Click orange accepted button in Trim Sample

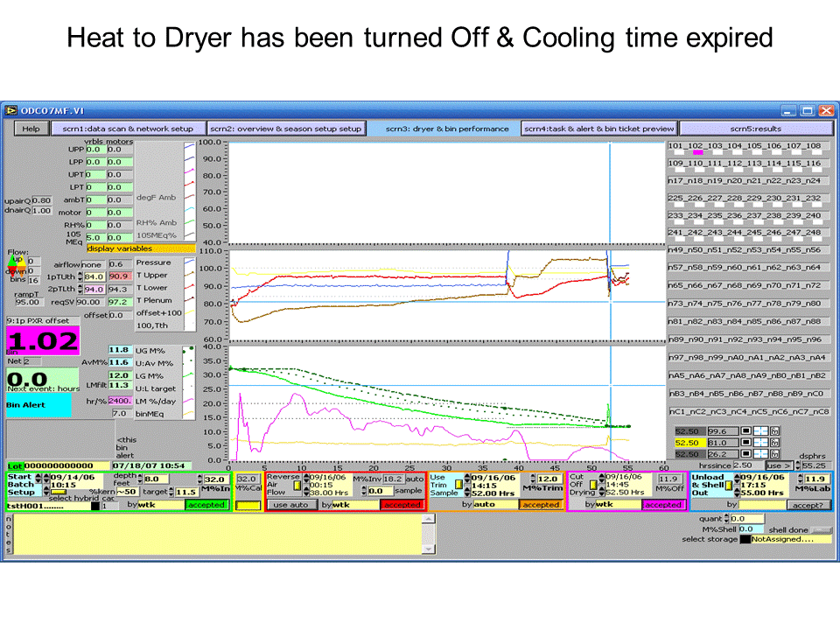541,505
